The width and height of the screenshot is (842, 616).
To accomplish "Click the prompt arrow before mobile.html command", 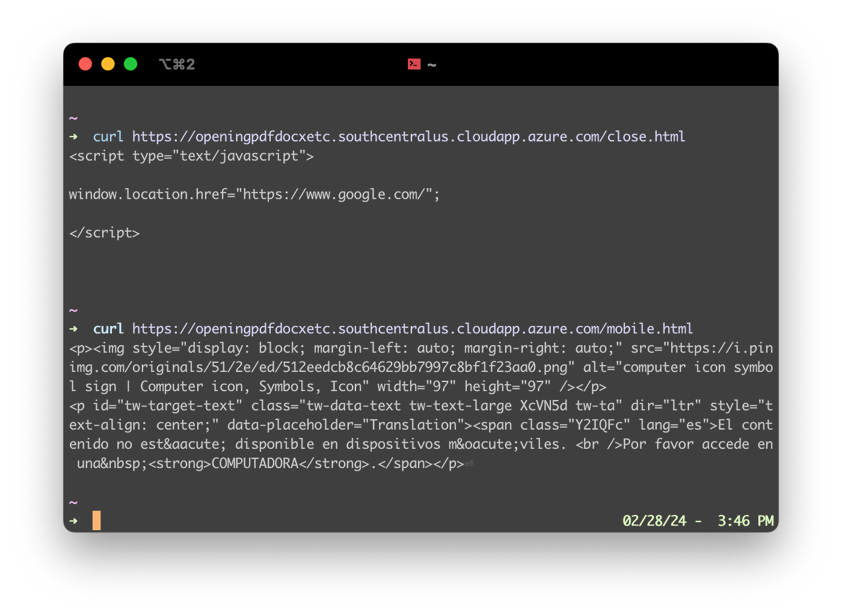I will pos(73,329).
